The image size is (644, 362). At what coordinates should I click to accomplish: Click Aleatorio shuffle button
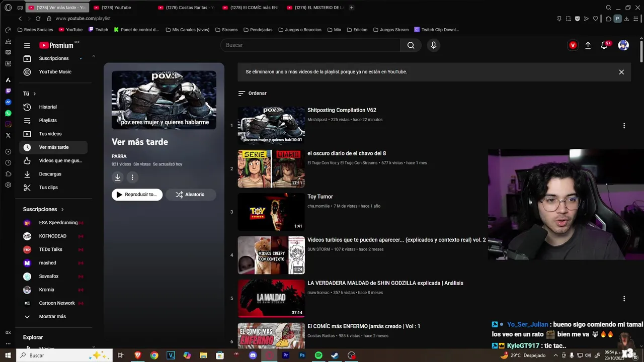click(x=191, y=195)
